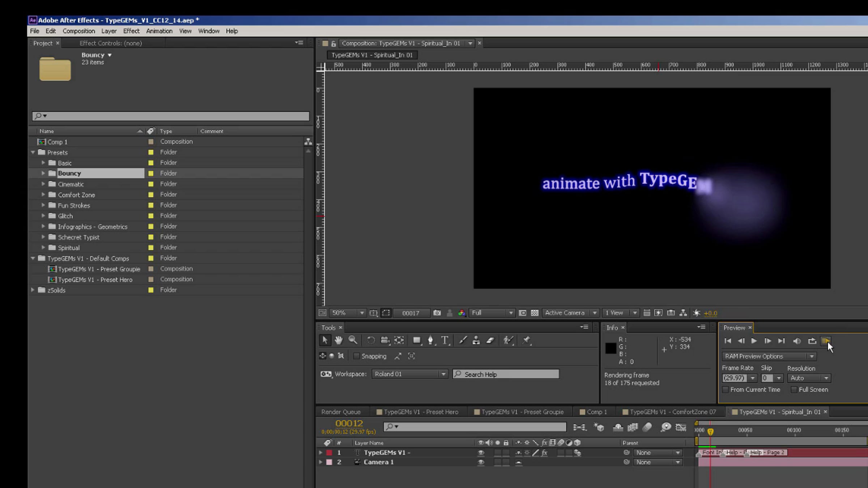Screen dimensions: 868x488
Task: Open the composition flowchart icon in viewer
Action: (683, 313)
